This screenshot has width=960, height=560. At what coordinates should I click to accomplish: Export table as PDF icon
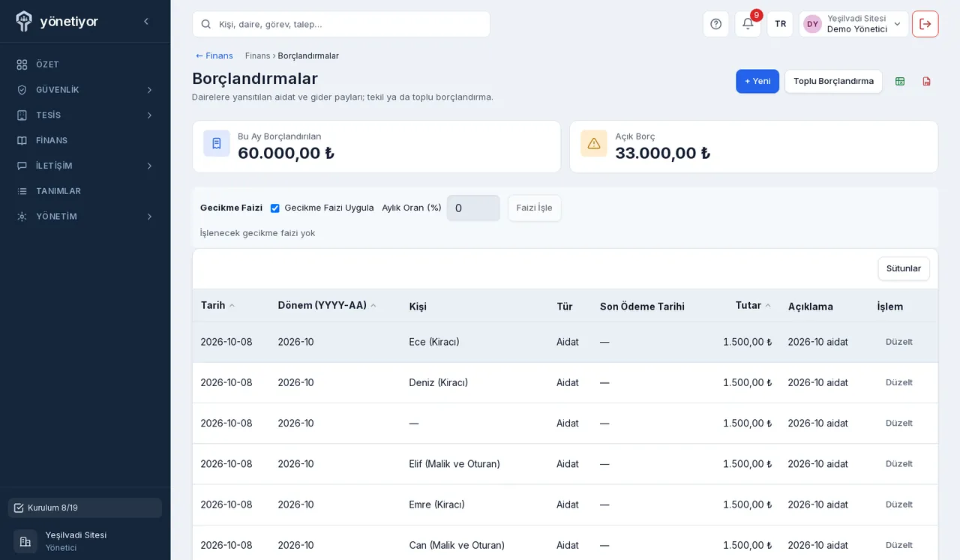point(926,81)
